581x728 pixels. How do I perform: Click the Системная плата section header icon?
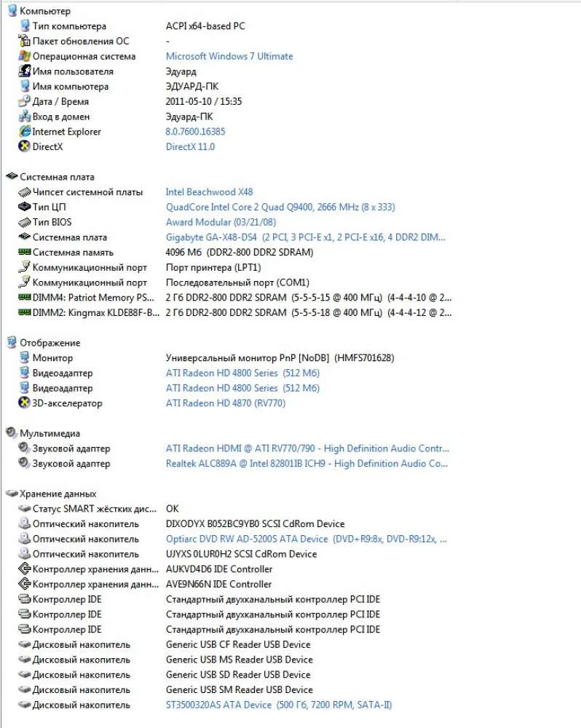tap(12, 176)
